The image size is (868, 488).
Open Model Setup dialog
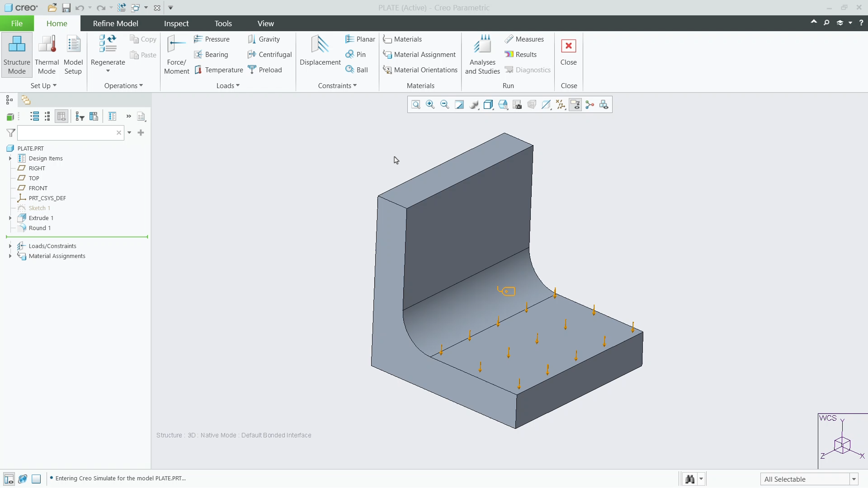click(x=73, y=55)
